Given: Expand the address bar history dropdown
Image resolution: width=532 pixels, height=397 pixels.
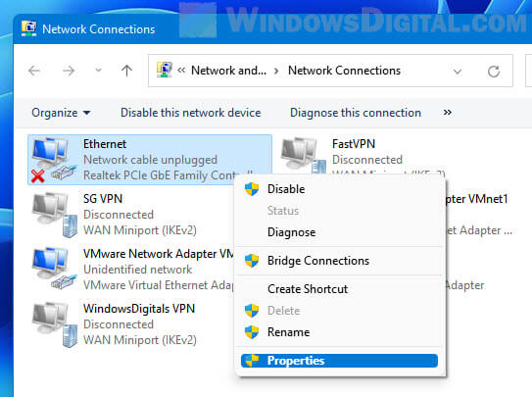Looking at the screenshot, I should click(458, 72).
